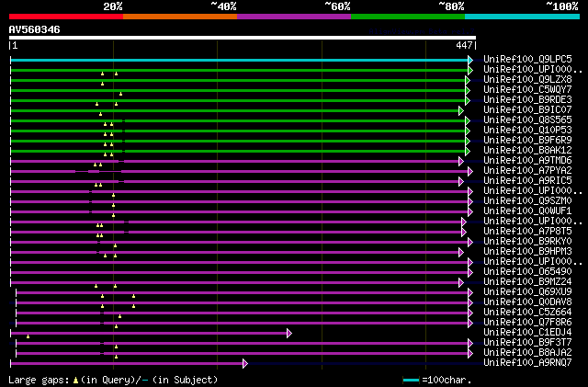
Task: Select the UniRef100_Q0WUF1 label
Action: click(x=527, y=211)
